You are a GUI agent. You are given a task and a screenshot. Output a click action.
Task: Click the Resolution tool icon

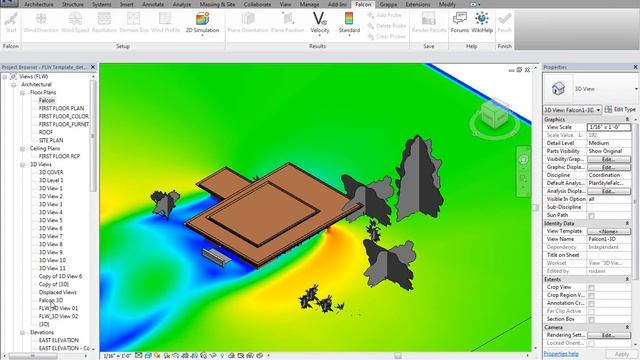coord(104,19)
